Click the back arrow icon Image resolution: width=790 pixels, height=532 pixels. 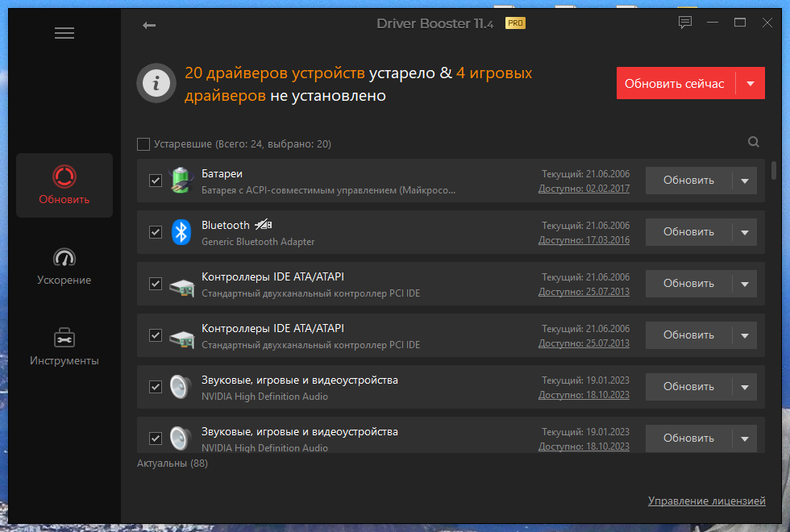click(149, 25)
